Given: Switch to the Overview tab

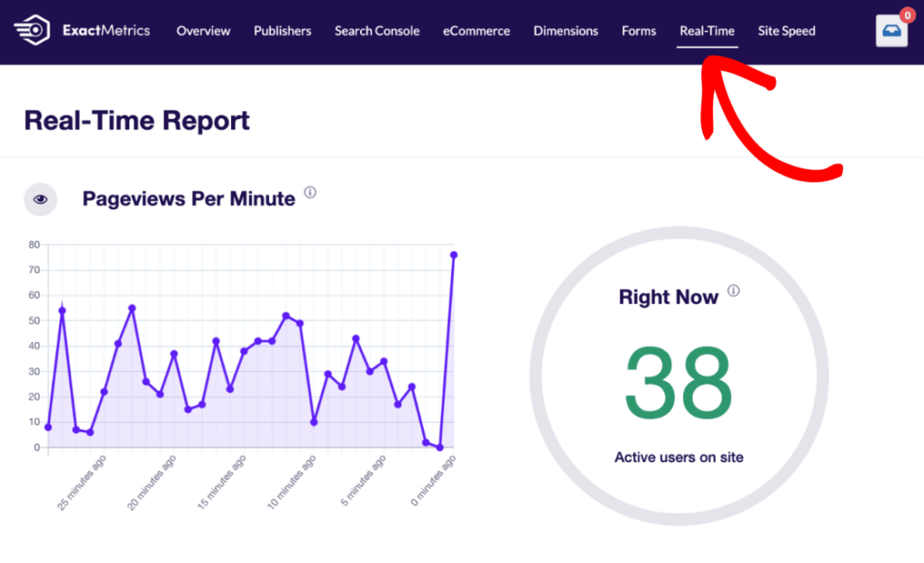Looking at the screenshot, I should (x=203, y=31).
